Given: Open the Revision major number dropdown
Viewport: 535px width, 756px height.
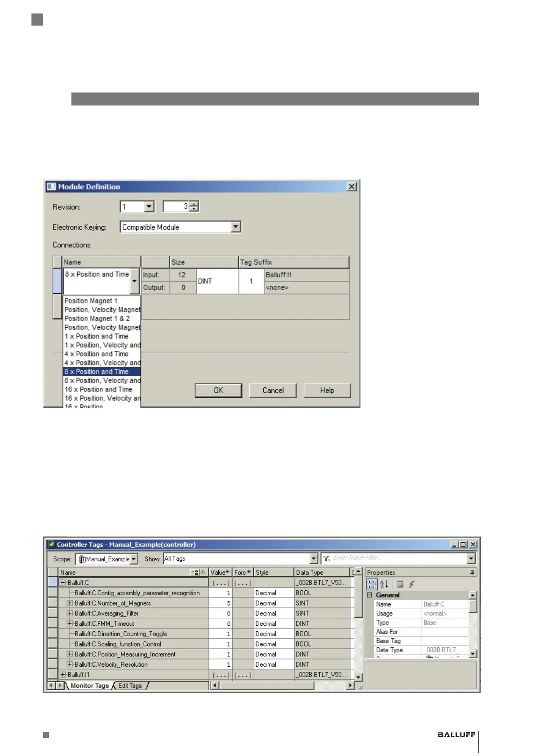Looking at the screenshot, I should point(150,207).
